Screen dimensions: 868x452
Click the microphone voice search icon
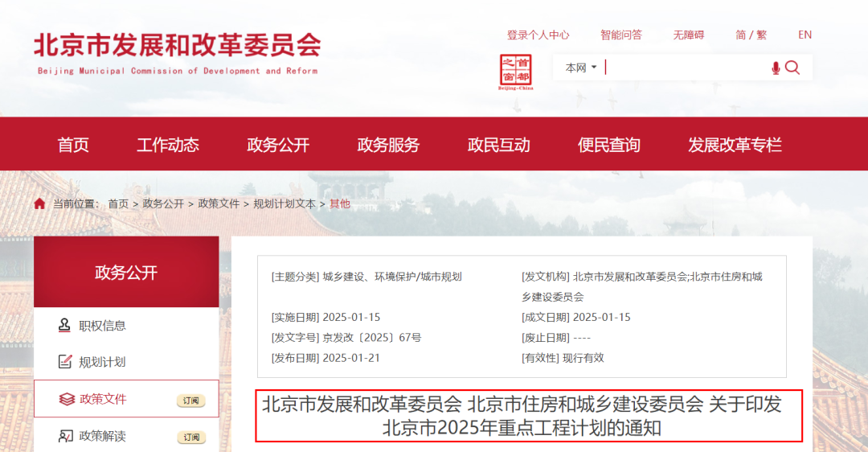[x=776, y=68]
